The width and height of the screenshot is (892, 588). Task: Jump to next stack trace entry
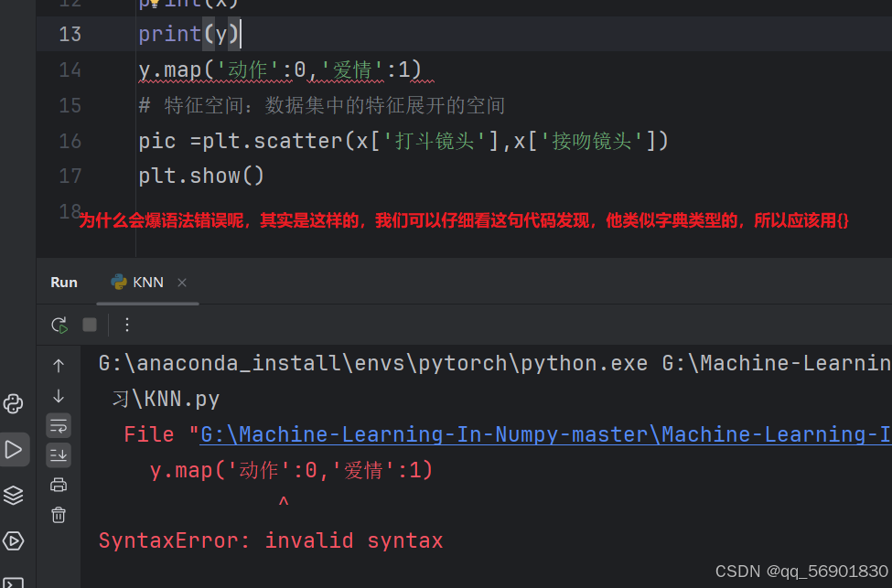59,396
